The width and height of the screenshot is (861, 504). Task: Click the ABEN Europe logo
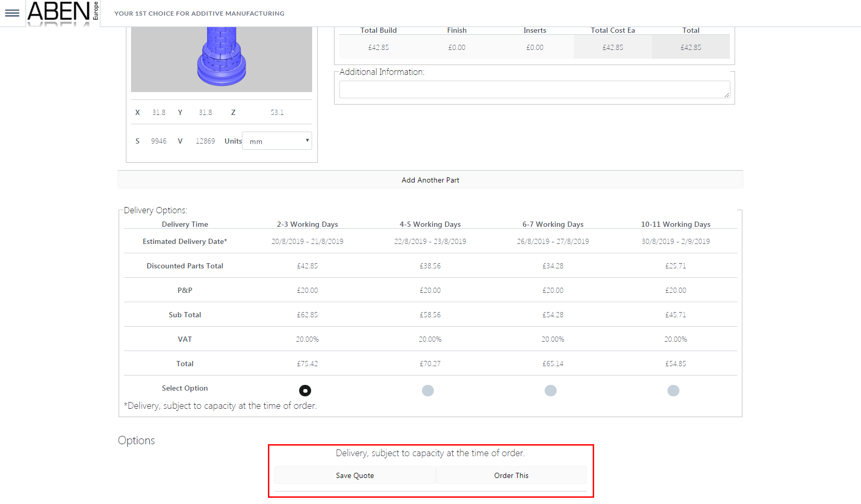[x=62, y=13]
